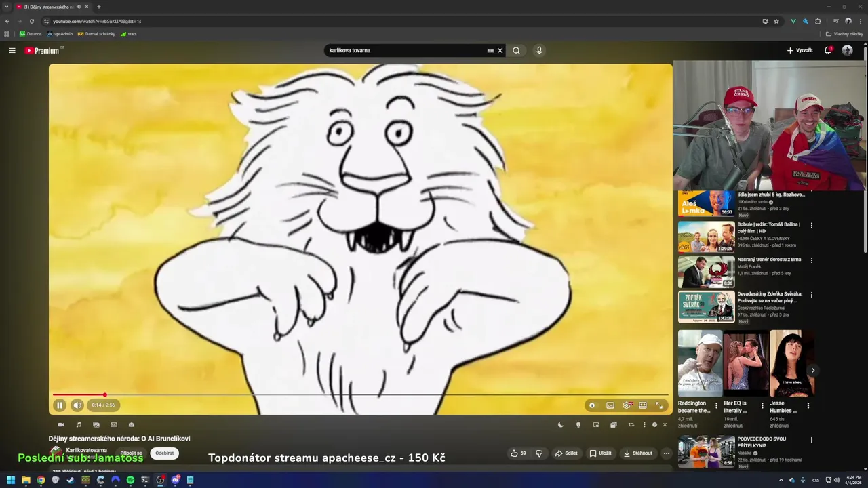This screenshot has width=868, height=488.
Task: Open a new browser tab
Action: tap(99, 7)
